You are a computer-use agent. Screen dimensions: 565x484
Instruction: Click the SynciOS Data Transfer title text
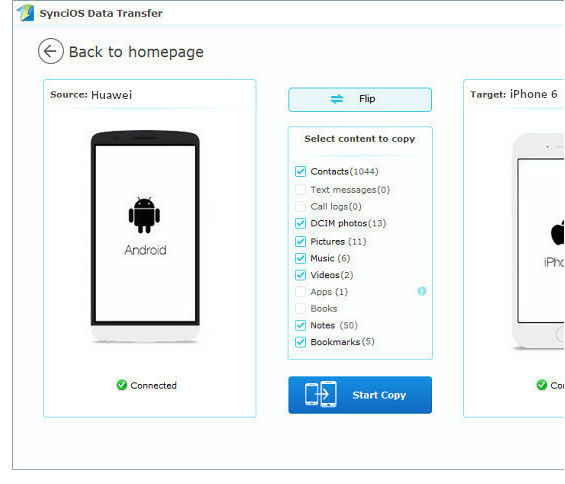101,13
